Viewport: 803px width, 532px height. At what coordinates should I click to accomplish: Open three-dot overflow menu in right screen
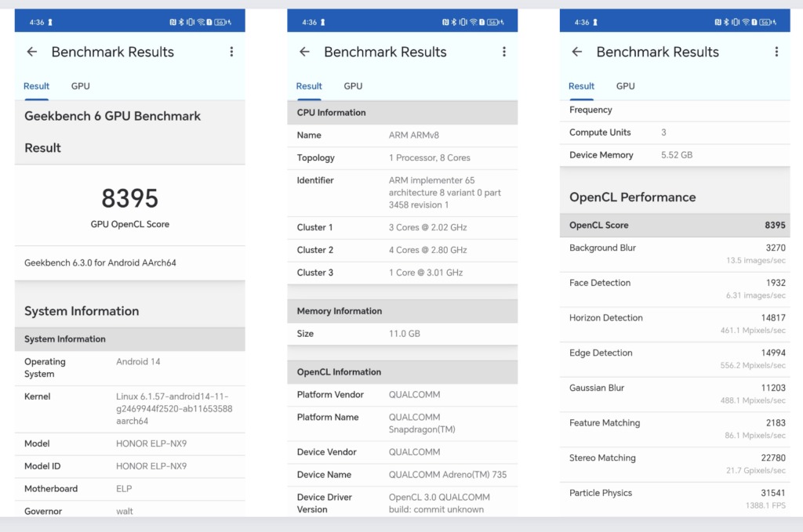click(776, 52)
